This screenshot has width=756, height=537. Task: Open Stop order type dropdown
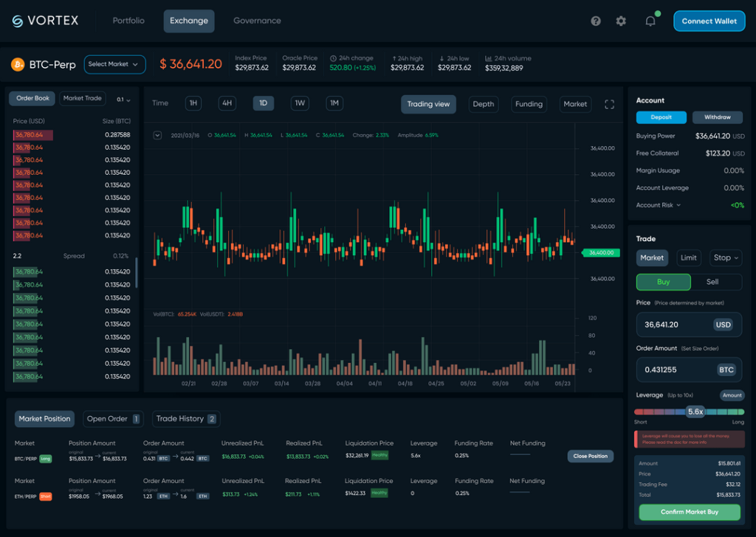pos(726,257)
